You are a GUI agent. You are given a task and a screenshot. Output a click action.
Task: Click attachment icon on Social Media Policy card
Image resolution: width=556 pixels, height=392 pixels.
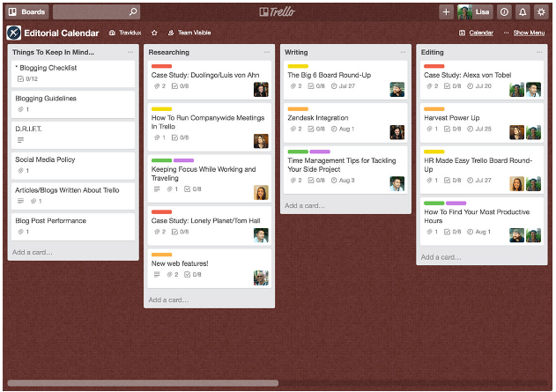(21, 171)
